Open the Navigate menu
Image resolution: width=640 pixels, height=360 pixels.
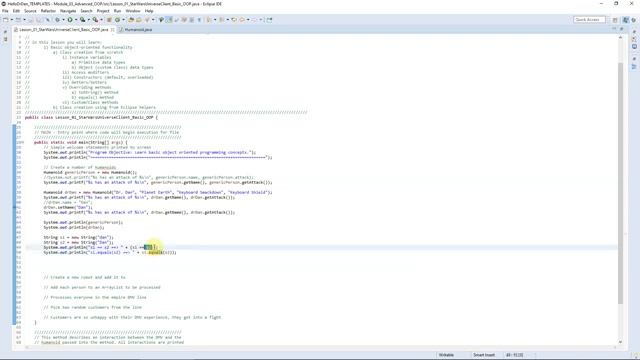click(68, 11)
